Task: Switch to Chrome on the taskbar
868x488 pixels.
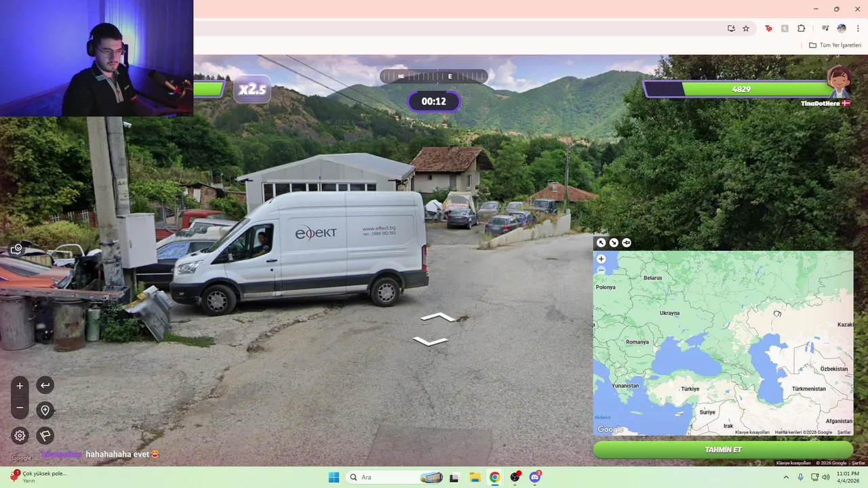Action: (495, 477)
